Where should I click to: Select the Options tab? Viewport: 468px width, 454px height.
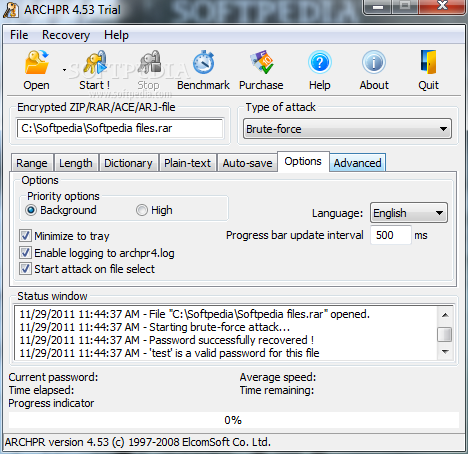point(303,161)
